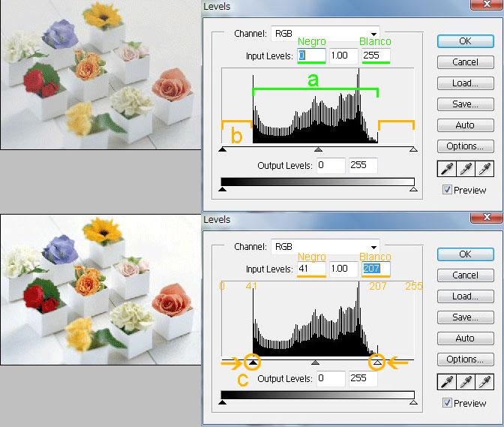
Task: Click white input field showing 207 in lower dialog
Action: [376, 269]
